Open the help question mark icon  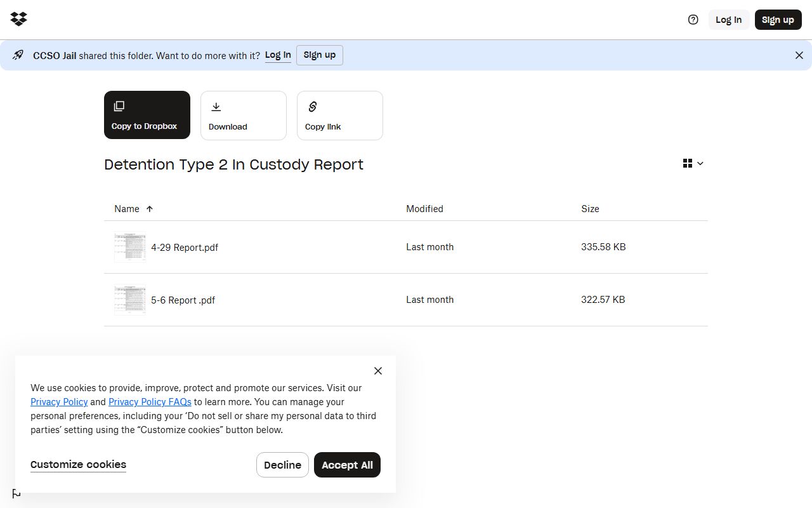pyautogui.click(x=693, y=20)
